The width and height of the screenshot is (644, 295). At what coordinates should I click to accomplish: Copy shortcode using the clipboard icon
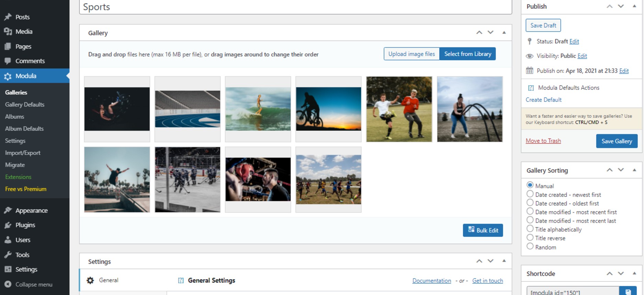628,292
